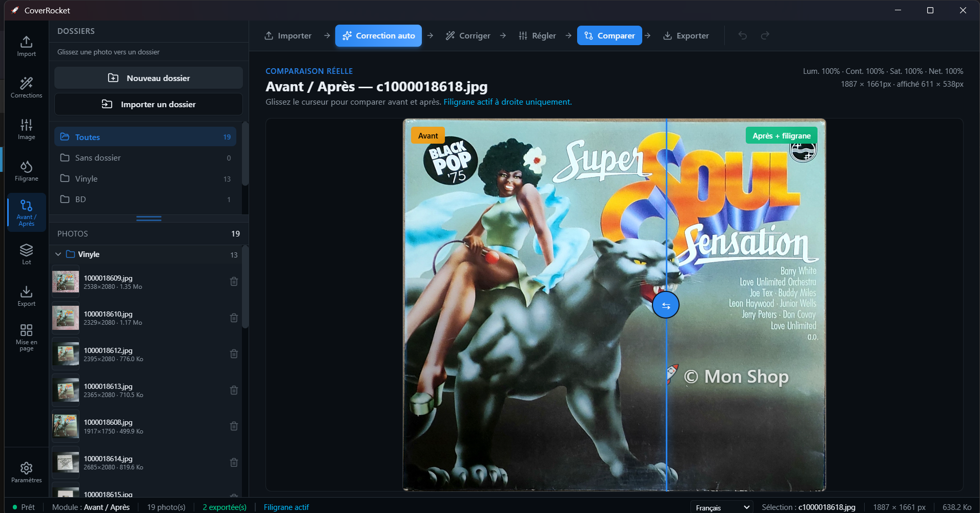
Task: Select thumbnail of 1000018610.jpg
Action: 66,318
